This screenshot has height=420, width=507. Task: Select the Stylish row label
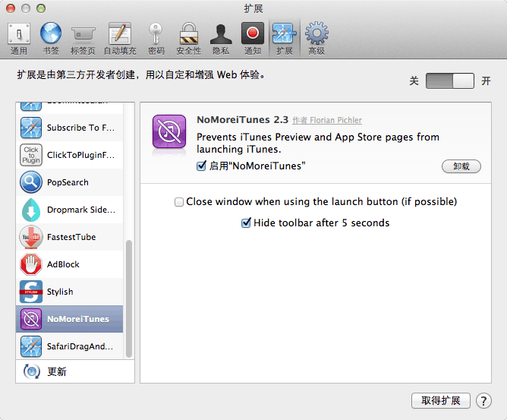(60, 292)
